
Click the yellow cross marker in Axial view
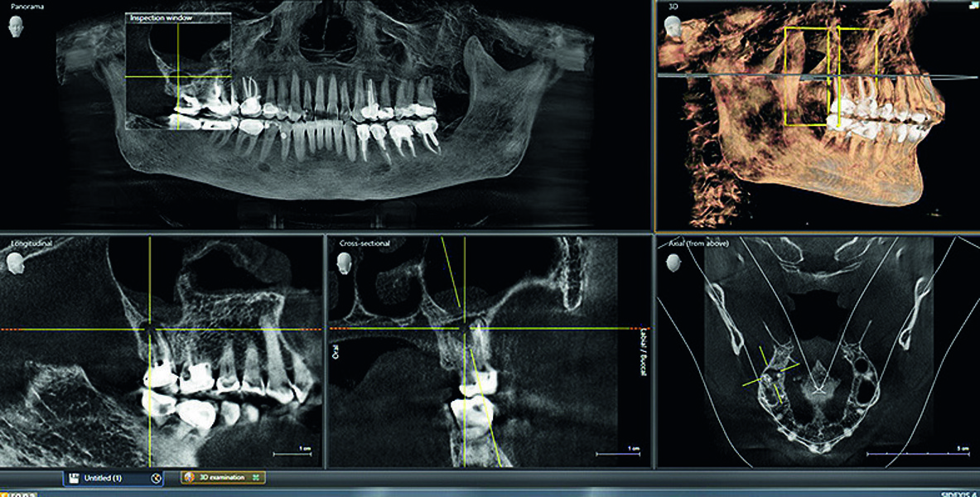point(775,372)
